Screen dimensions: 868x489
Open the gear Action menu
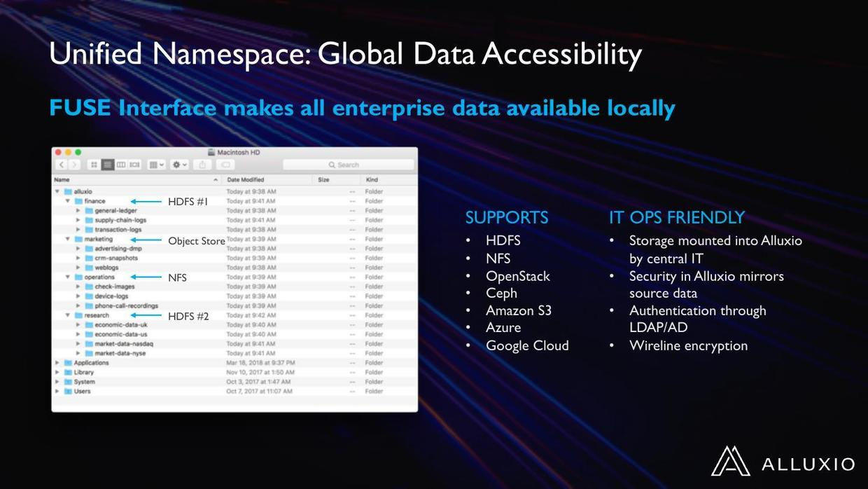pos(180,165)
